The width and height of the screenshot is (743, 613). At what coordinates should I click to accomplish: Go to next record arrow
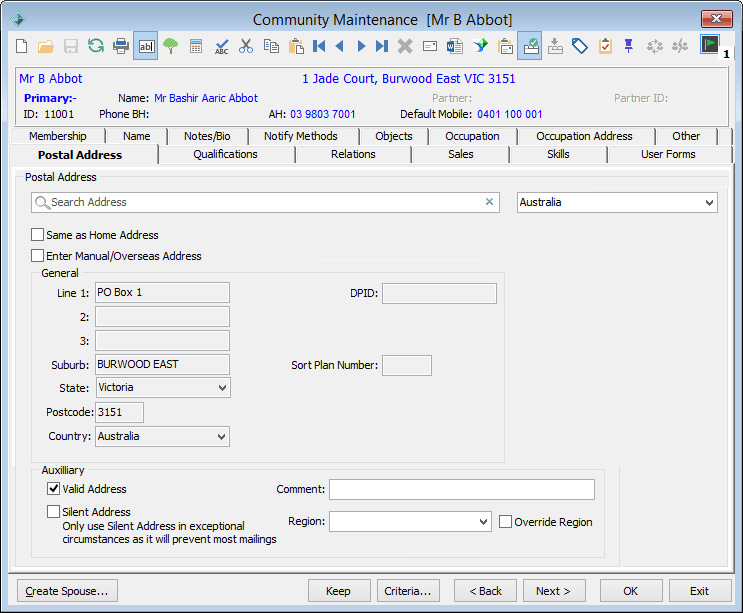(361, 46)
